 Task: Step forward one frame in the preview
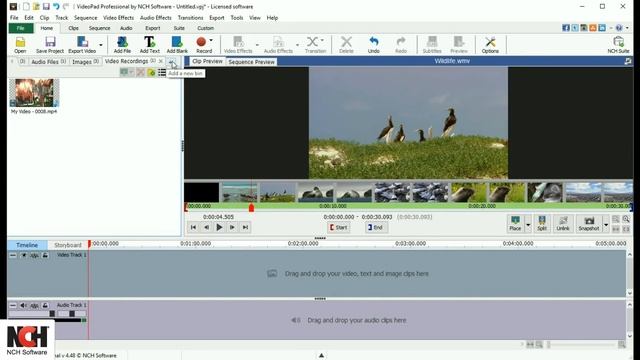232,227
